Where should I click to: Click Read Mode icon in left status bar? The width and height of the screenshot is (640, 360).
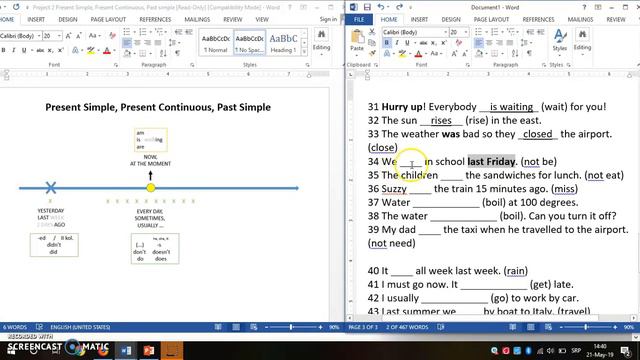click(x=218, y=327)
